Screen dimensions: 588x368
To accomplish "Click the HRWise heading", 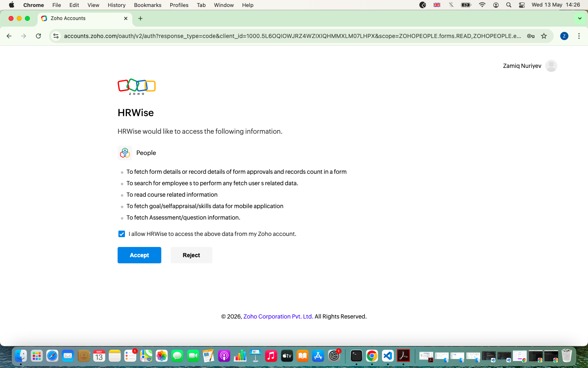I will pyautogui.click(x=136, y=113).
